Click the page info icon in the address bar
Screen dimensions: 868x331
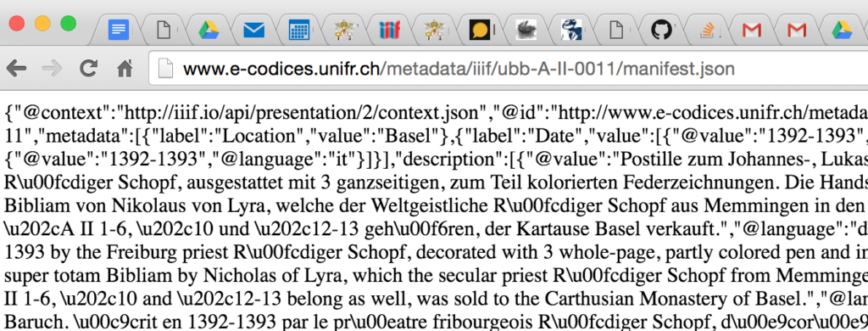(x=166, y=69)
